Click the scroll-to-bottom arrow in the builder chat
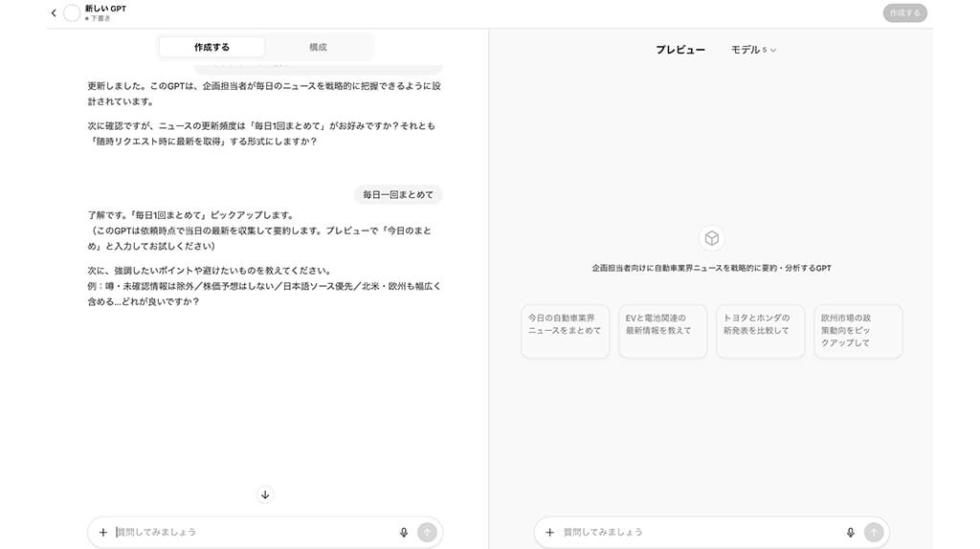 [x=265, y=494]
